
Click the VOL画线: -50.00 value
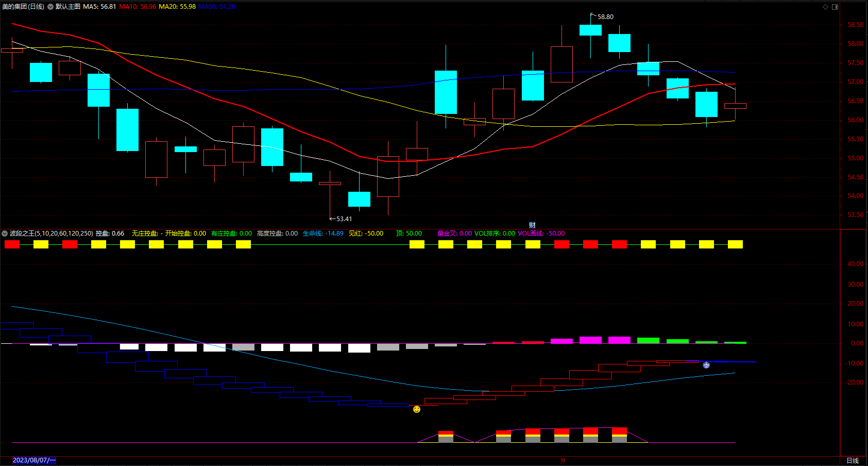pyautogui.click(x=541, y=234)
